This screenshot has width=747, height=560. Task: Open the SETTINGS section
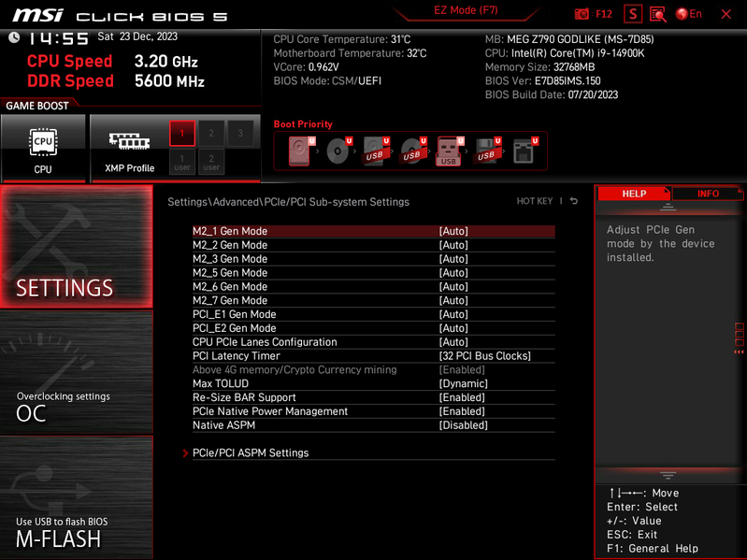click(77, 247)
